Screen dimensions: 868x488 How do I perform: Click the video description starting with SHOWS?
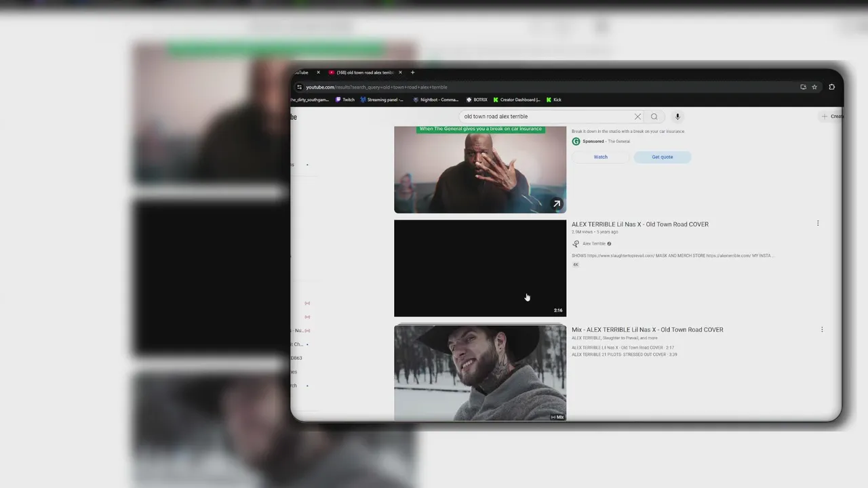coord(673,256)
